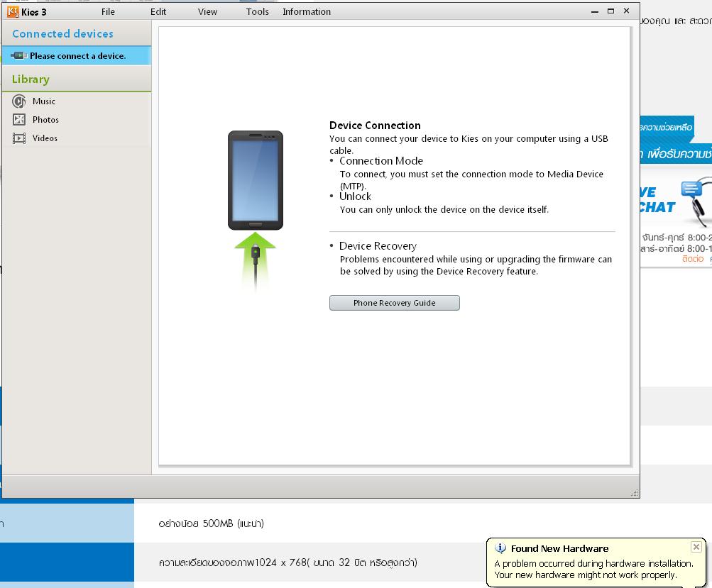This screenshot has height=588, width=712.
Task: Open the Tools menu
Action: point(258,12)
